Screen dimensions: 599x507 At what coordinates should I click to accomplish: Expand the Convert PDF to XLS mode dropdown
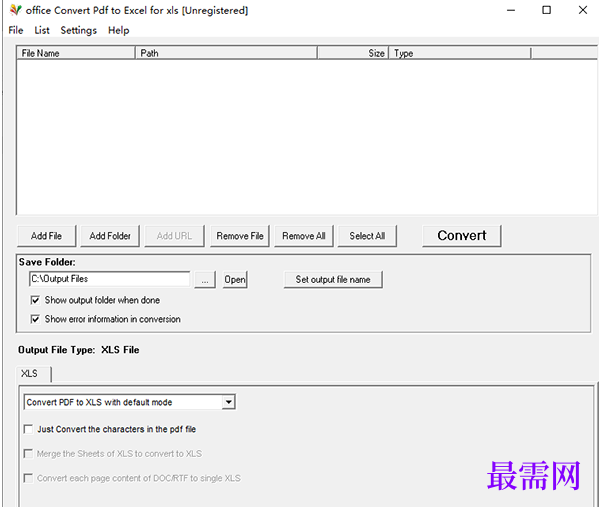click(x=228, y=402)
